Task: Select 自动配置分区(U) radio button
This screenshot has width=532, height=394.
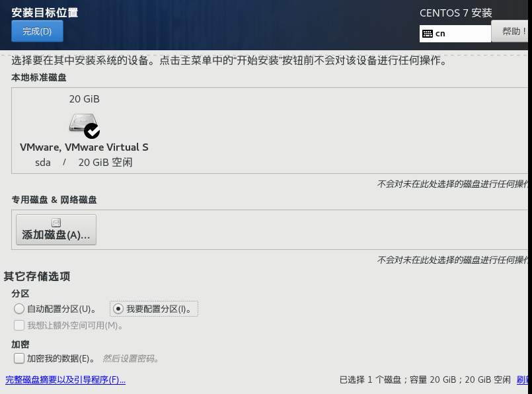Action: [x=19, y=309]
